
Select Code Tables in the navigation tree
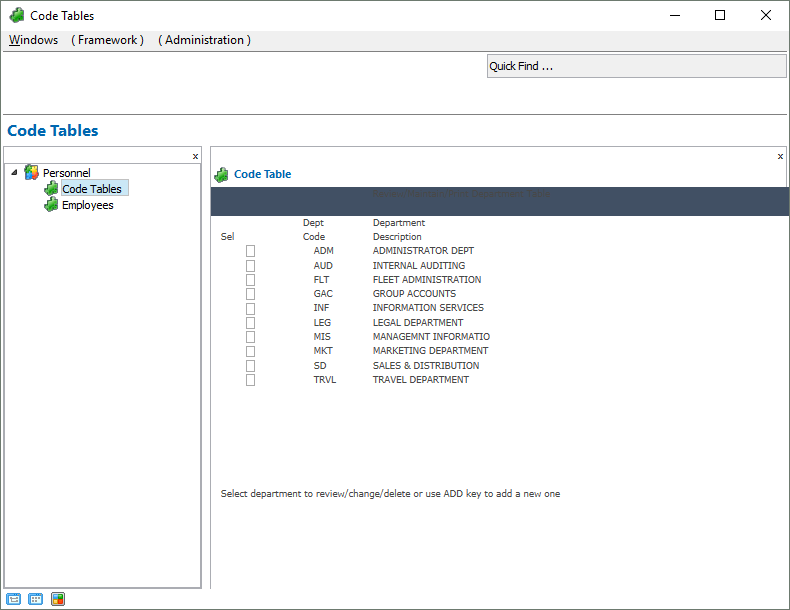coord(92,189)
